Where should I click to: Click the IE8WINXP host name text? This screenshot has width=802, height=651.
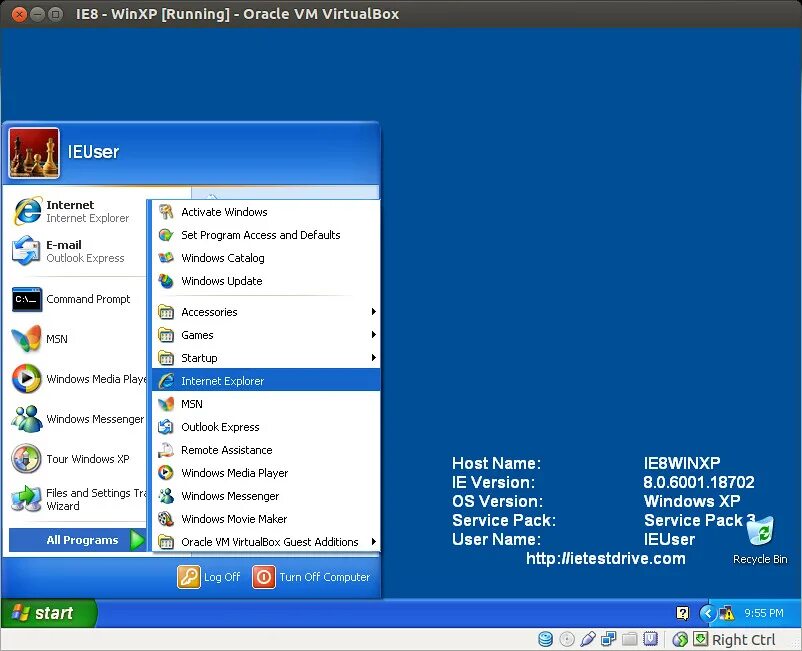click(x=682, y=463)
